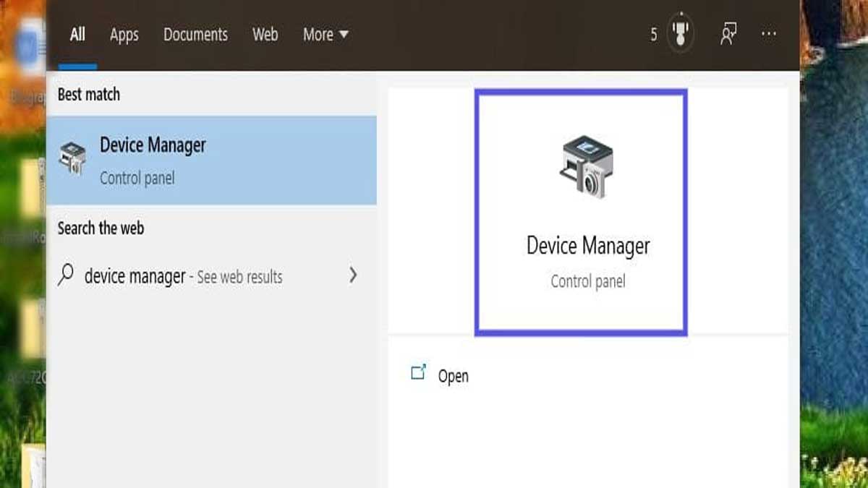Screen dimensions: 868x488
Task: Select the All search filter
Action: coord(77,34)
